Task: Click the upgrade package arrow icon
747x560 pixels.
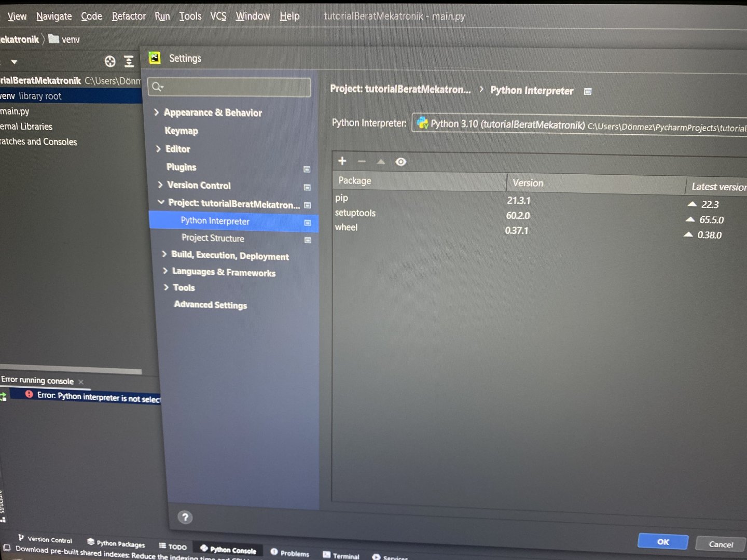Action: tap(381, 162)
